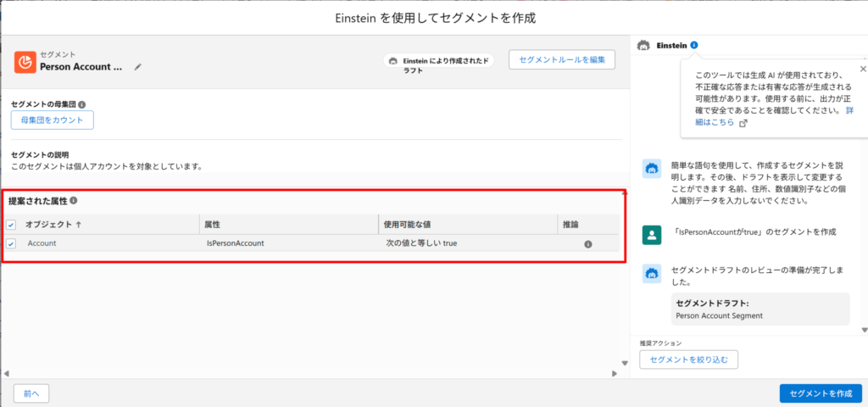868x407 pixels.
Task: Open info icon next to 提案された属性
Action: pos(73,201)
